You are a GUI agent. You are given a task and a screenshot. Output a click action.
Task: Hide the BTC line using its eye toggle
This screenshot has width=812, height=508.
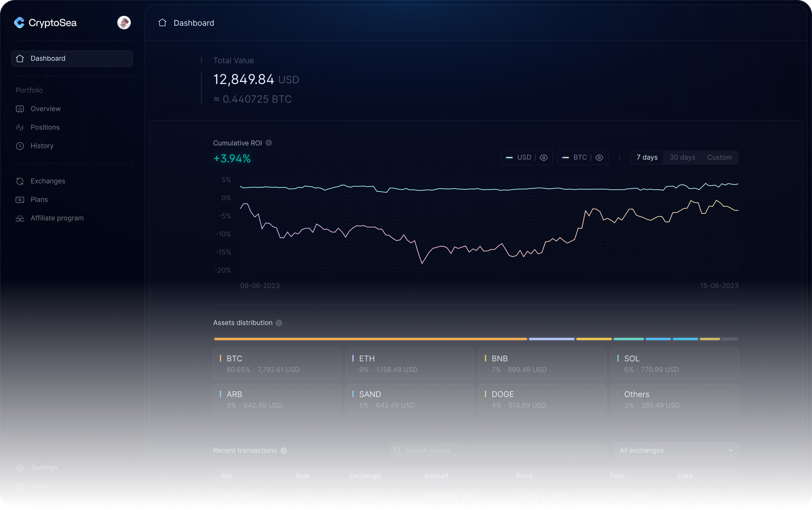click(599, 157)
